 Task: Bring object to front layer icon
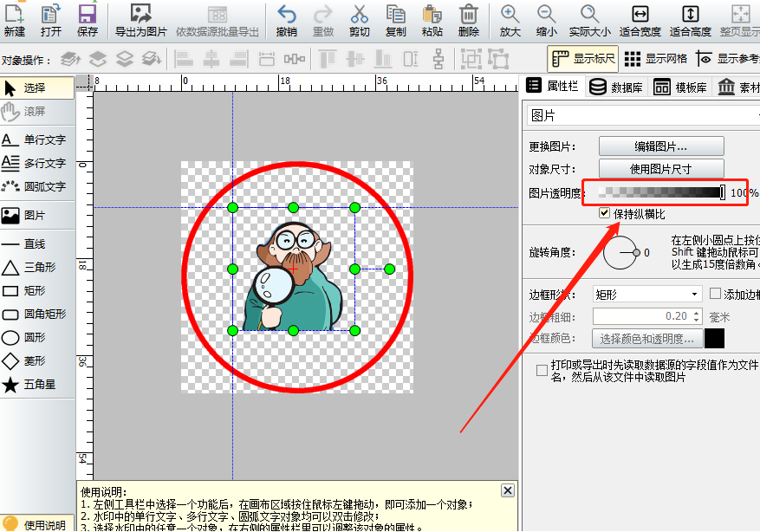pos(71,59)
